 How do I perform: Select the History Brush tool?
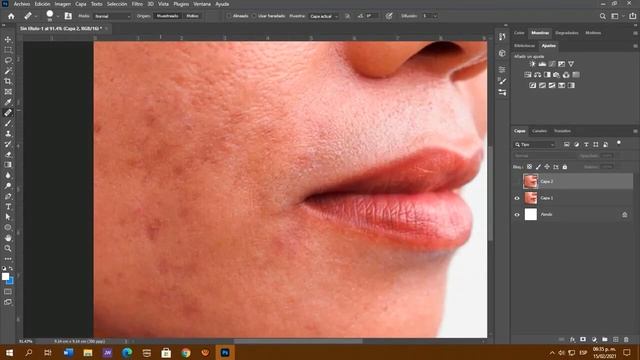point(8,144)
